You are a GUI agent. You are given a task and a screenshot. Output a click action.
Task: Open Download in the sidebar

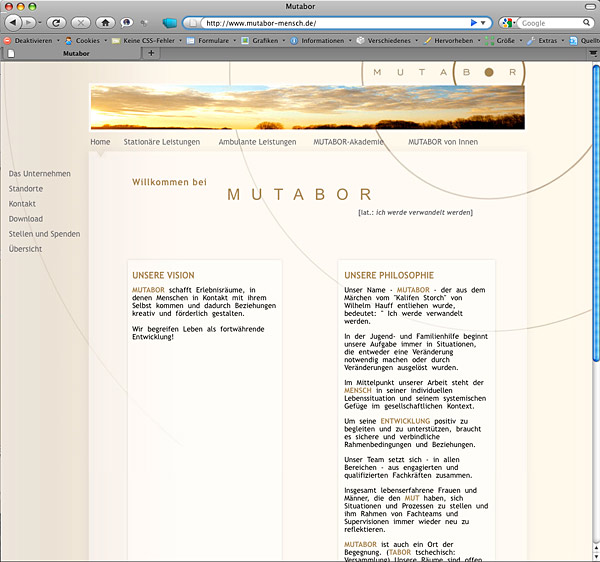click(x=26, y=219)
